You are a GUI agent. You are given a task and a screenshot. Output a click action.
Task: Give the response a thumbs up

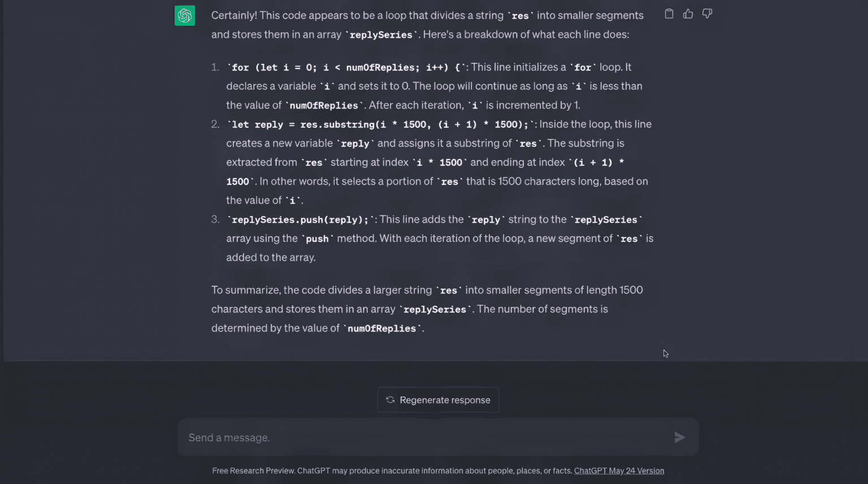coord(688,14)
